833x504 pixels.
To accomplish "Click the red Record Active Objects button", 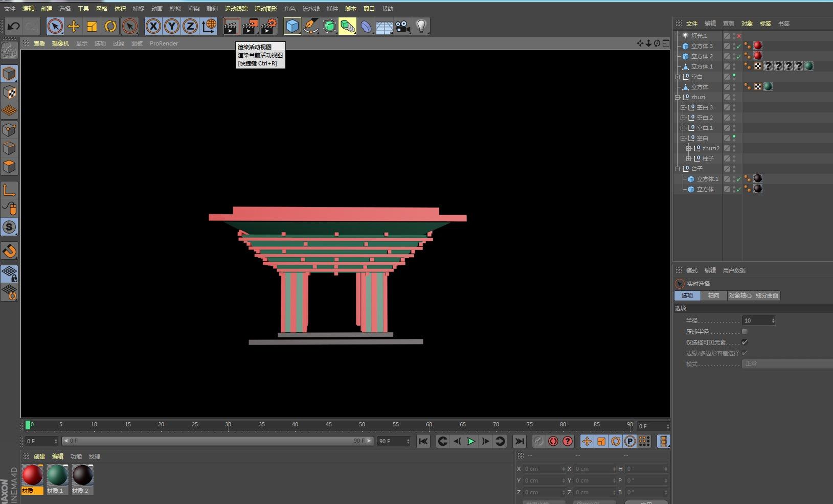I will coord(553,441).
